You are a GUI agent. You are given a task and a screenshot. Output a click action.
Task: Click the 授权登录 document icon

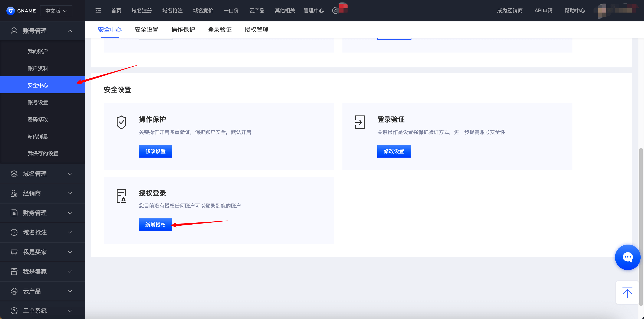[121, 196]
